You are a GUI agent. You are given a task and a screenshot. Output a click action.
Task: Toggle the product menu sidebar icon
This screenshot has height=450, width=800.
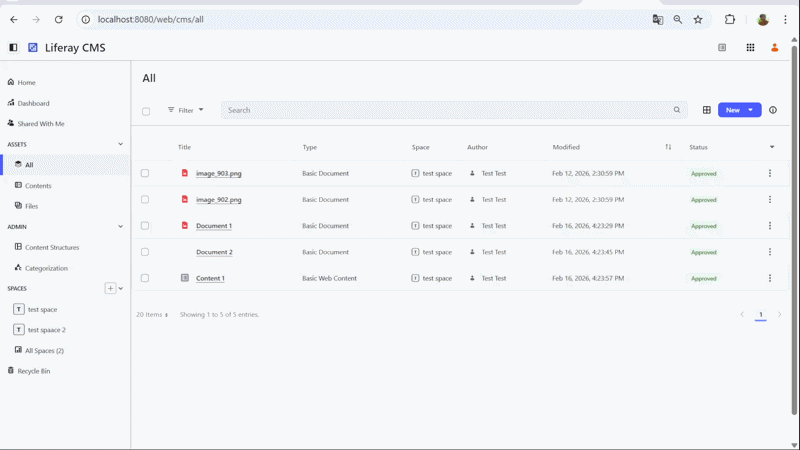tap(13, 47)
